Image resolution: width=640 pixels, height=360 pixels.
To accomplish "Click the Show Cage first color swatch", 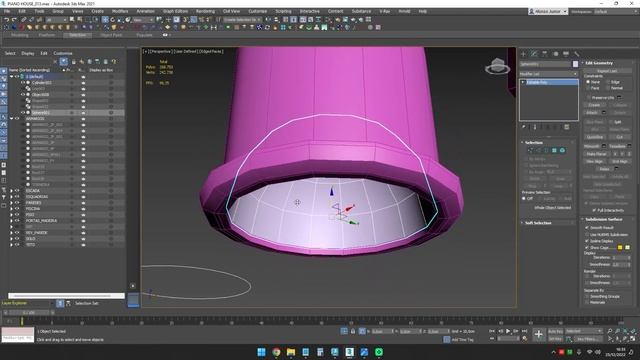I will pos(620,248).
